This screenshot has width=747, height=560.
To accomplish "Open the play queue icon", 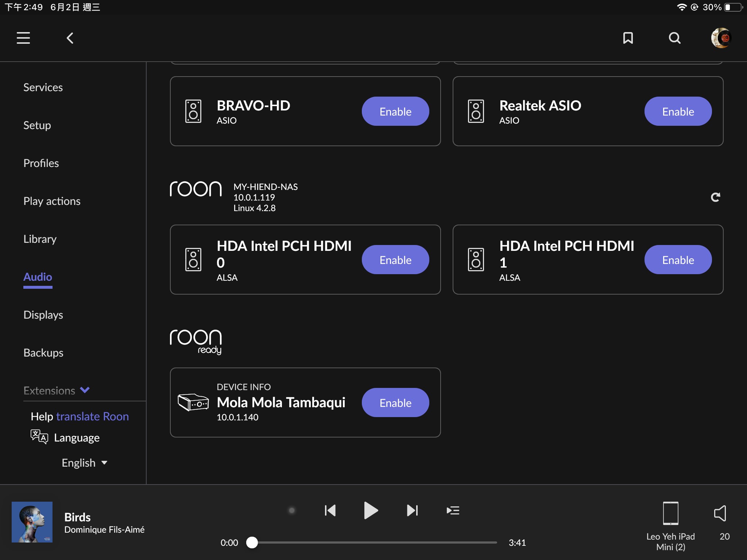I will pyautogui.click(x=453, y=510).
